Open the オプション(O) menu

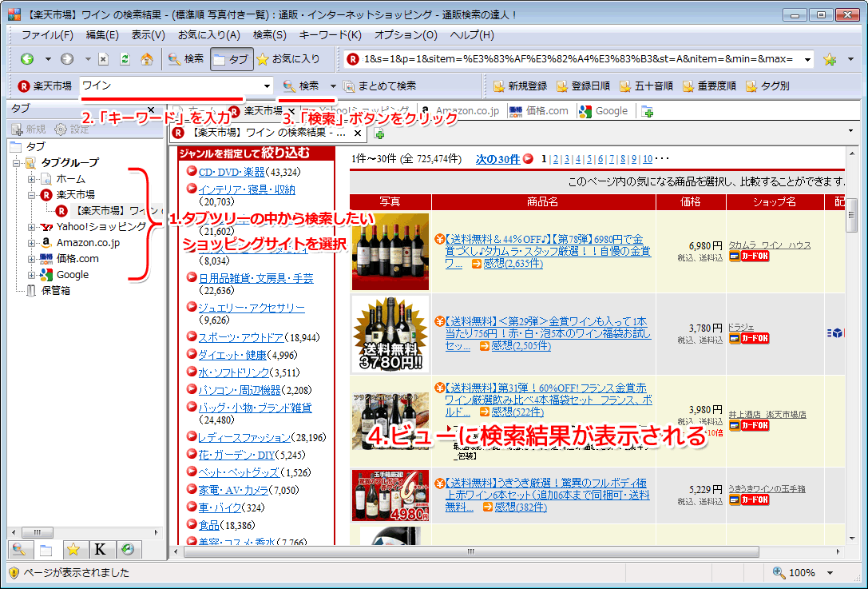[406, 35]
